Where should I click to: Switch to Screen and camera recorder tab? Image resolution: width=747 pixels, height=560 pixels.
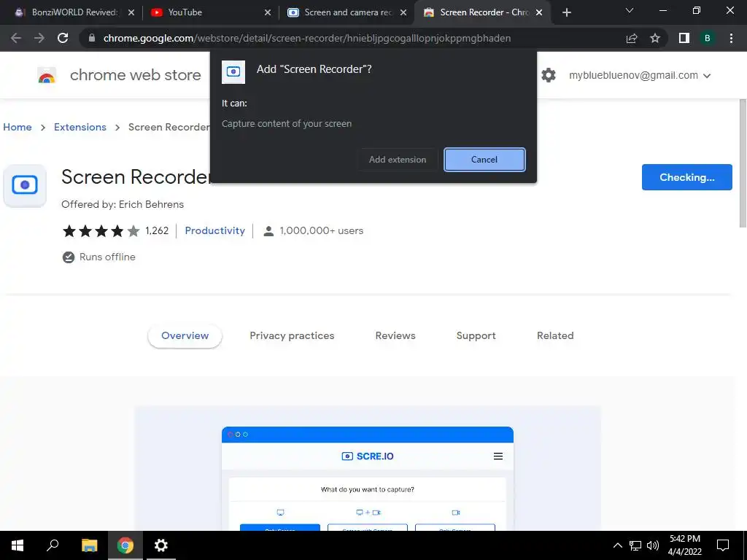click(347, 12)
